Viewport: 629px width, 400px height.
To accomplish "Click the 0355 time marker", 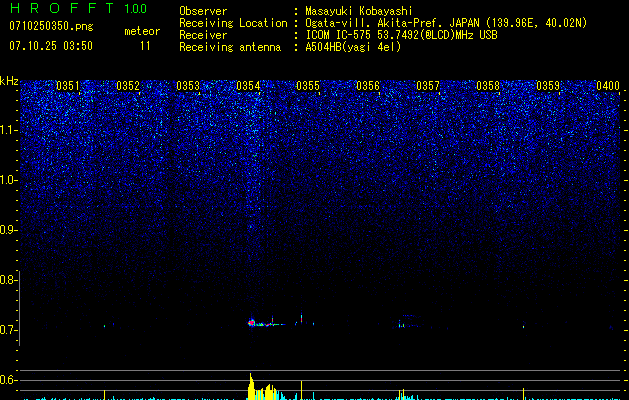I will pyautogui.click(x=308, y=86).
